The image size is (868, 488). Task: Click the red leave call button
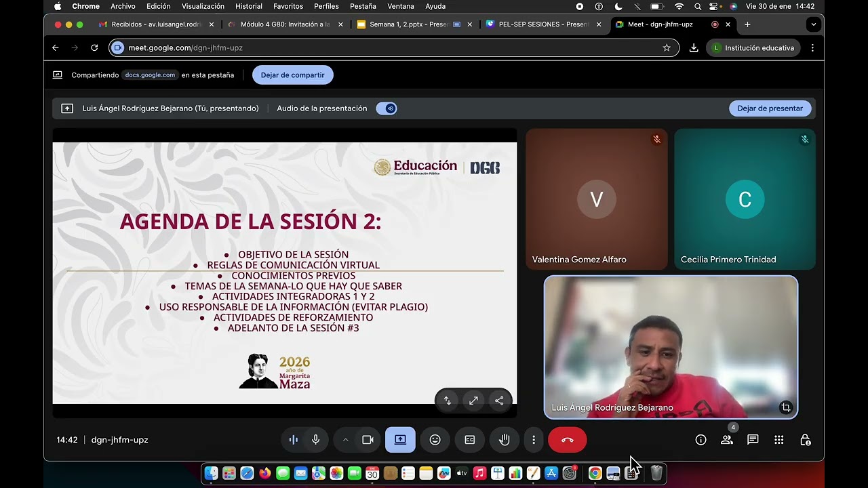point(567,440)
